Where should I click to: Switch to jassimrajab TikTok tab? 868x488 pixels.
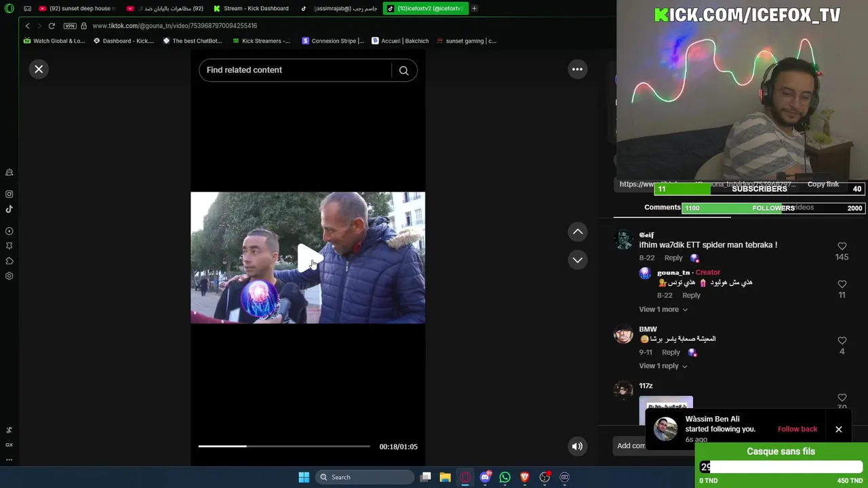pyautogui.click(x=339, y=8)
